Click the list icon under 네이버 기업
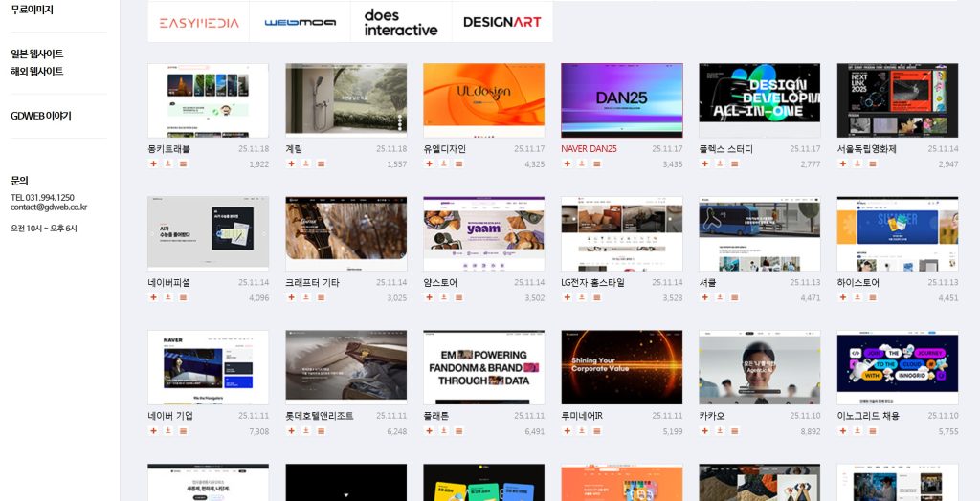Image resolution: width=980 pixels, height=501 pixels. click(x=183, y=431)
